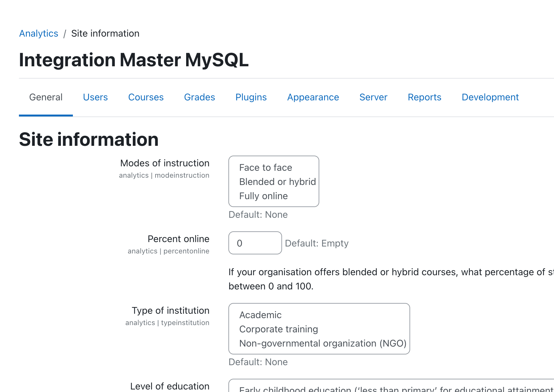The width and height of the screenshot is (554, 392).
Task: Switch to the Users tab
Action: (x=95, y=97)
